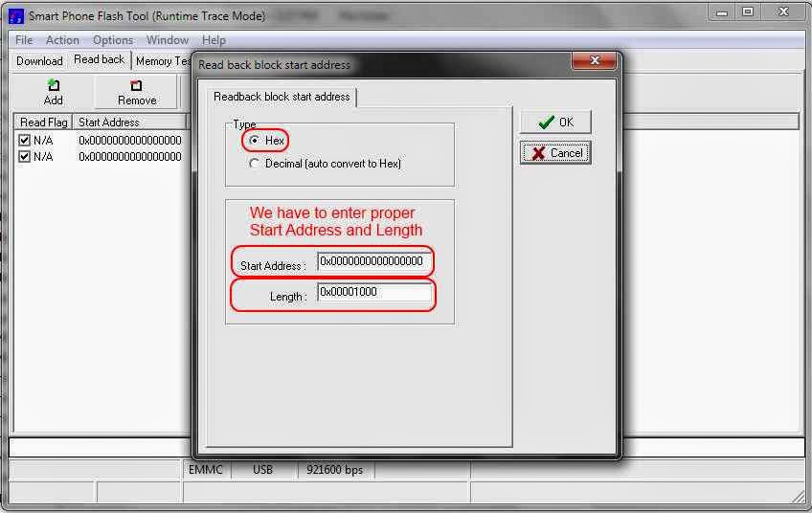Switch to the Download tab
The image size is (812, 513).
coord(39,61)
